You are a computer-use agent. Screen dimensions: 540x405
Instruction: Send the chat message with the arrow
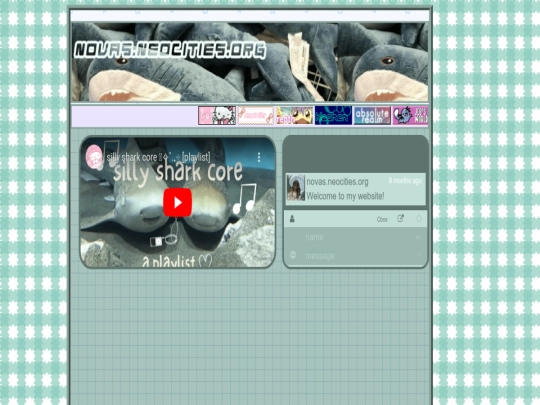[419, 255]
